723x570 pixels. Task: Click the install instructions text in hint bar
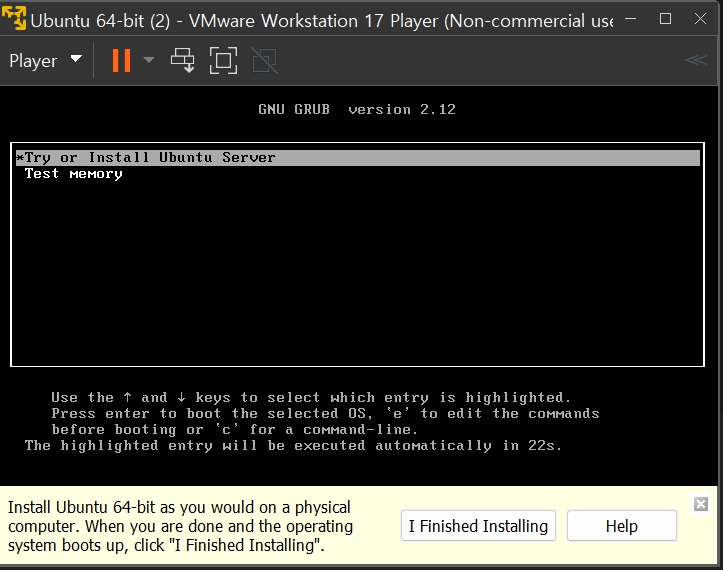point(180,526)
